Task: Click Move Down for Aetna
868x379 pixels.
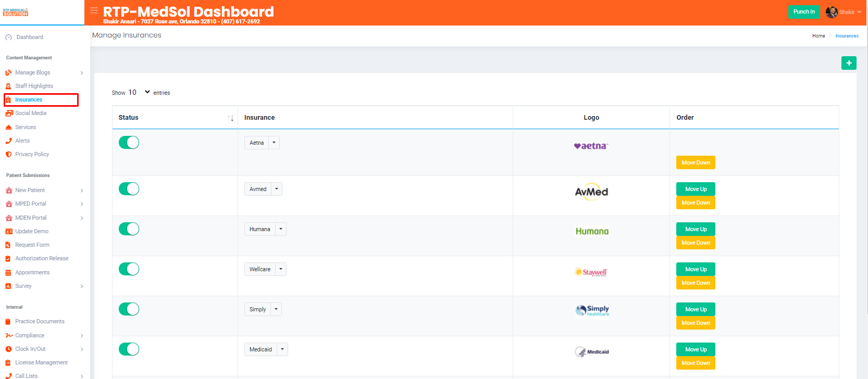Action: 696,162
